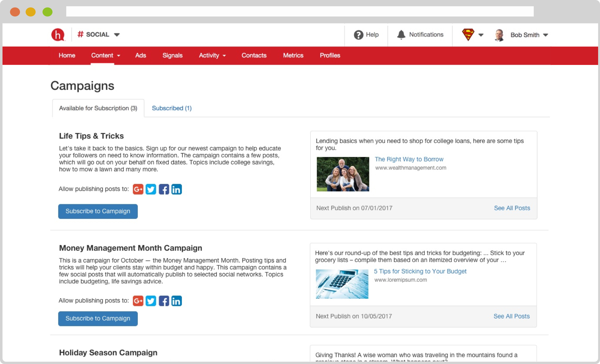Click the browser address bar

click(300, 12)
